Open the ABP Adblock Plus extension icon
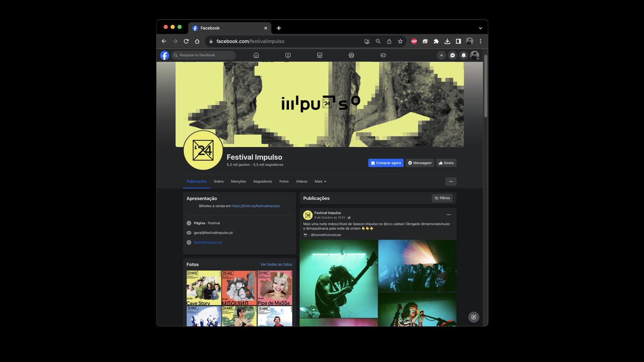Screen dimensions: 644x362 tap(414, 41)
